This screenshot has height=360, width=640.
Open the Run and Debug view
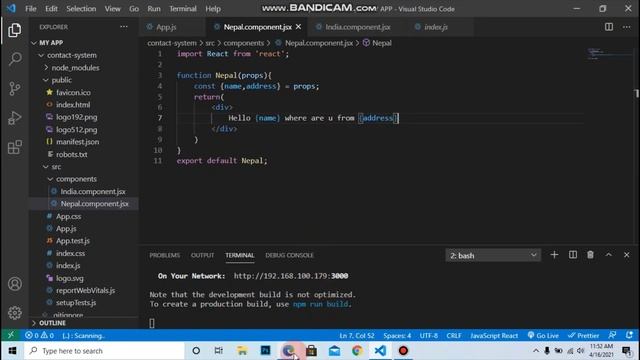click(15, 118)
